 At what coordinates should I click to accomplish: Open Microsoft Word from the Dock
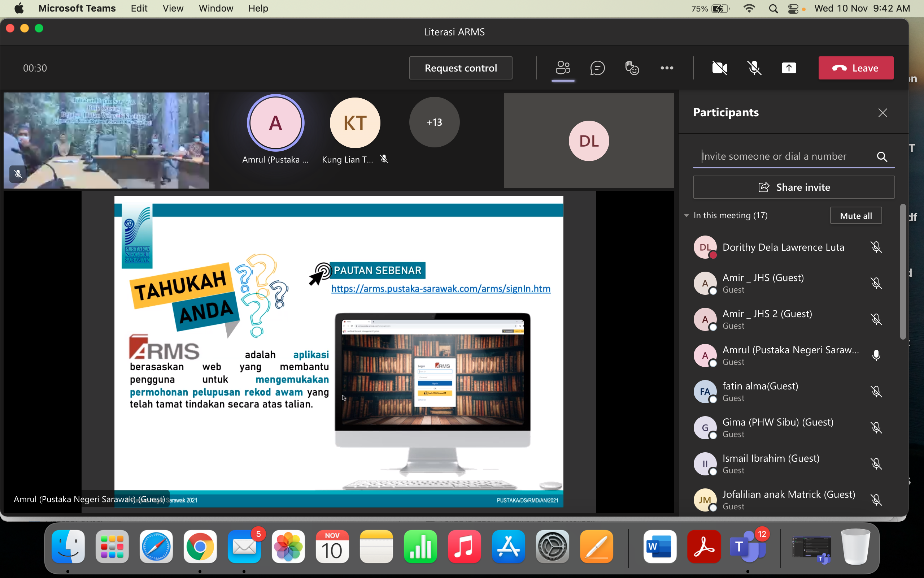click(x=660, y=547)
